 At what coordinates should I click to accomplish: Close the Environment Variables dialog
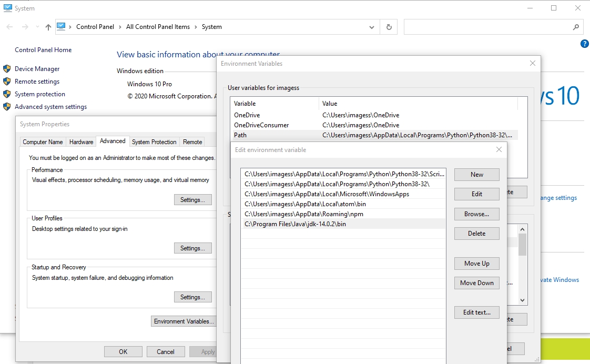coord(533,63)
